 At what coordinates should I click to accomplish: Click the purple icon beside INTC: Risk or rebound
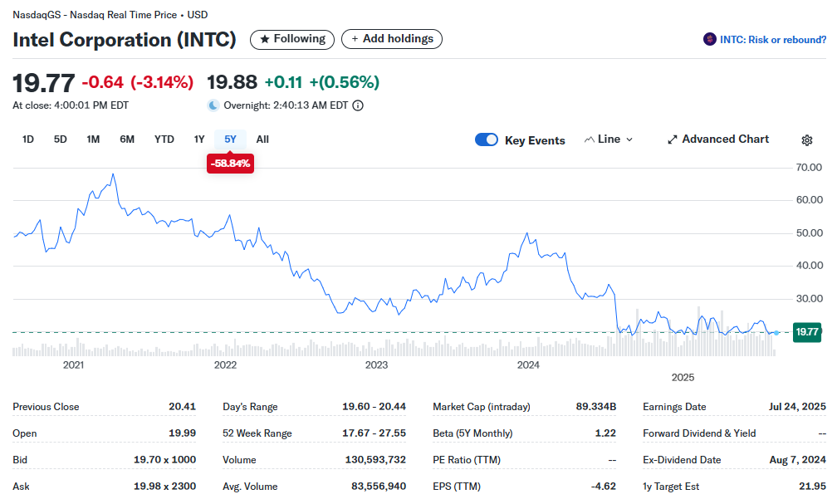point(709,40)
